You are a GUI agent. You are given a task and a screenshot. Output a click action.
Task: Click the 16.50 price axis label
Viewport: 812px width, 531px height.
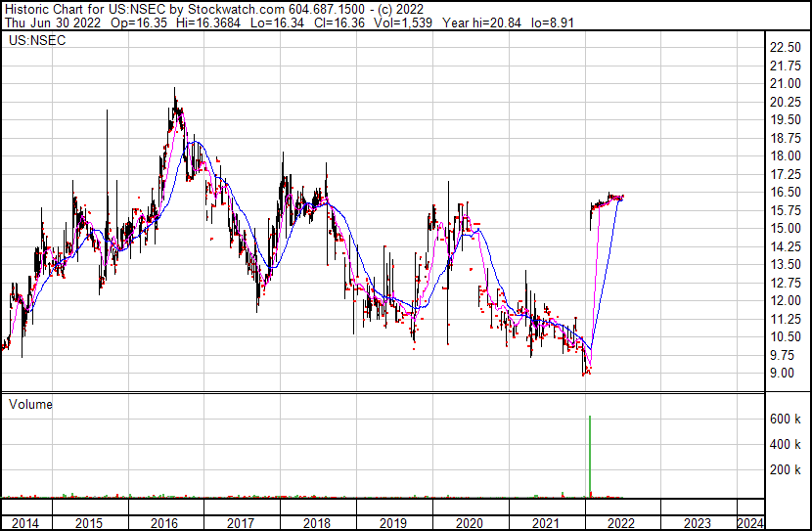click(785, 193)
